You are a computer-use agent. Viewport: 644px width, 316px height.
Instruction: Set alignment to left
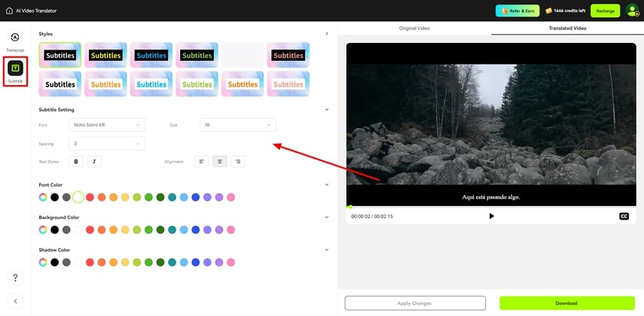(x=201, y=162)
